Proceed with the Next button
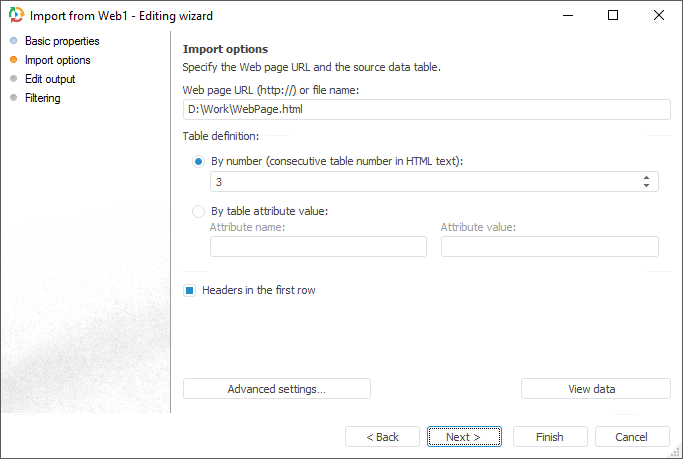Viewport: 683px width, 459px height. coord(464,437)
